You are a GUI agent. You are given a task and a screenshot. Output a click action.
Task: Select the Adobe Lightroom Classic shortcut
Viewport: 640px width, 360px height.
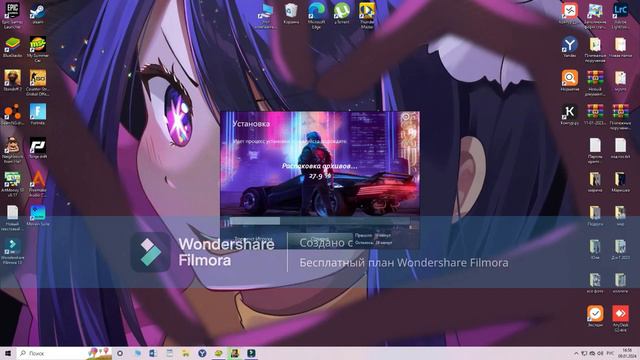pyautogui.click(x=620, y=16)
